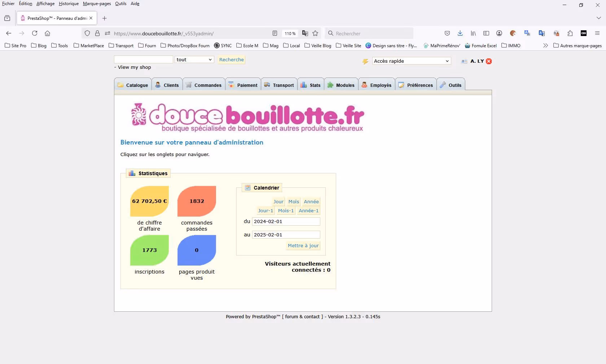Open the Marque-pages menu
Viewport: 606px width, 364px height.
click(97, 4)
